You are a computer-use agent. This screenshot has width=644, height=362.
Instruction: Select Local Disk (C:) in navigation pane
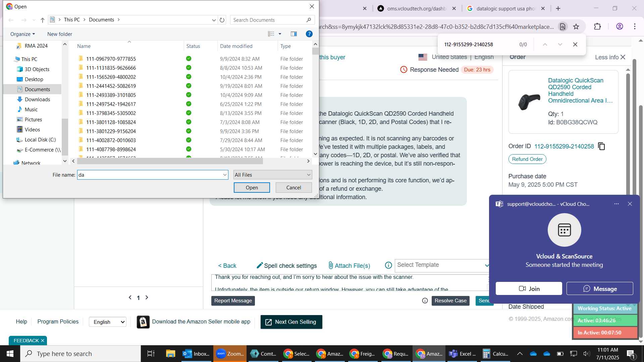click(40, 140)
